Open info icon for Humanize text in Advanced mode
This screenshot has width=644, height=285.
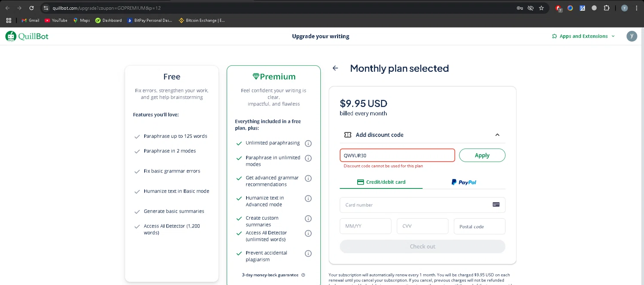308,199
